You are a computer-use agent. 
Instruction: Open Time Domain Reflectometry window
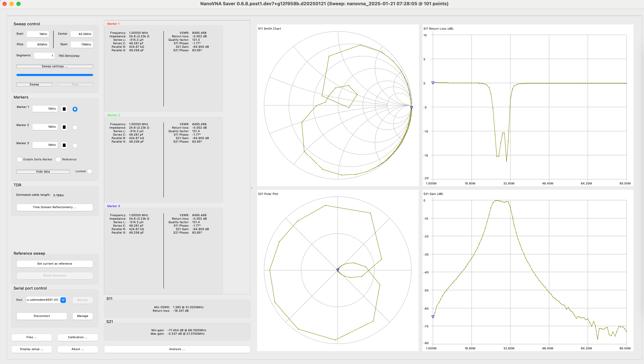55,207
